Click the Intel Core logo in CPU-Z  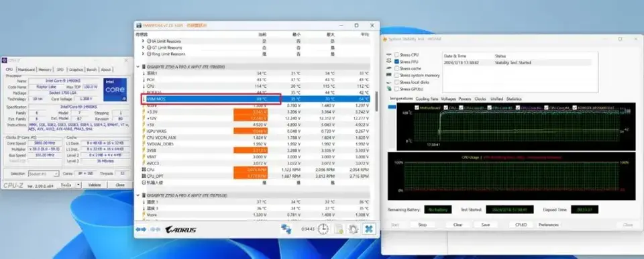(x=115, y=89)
